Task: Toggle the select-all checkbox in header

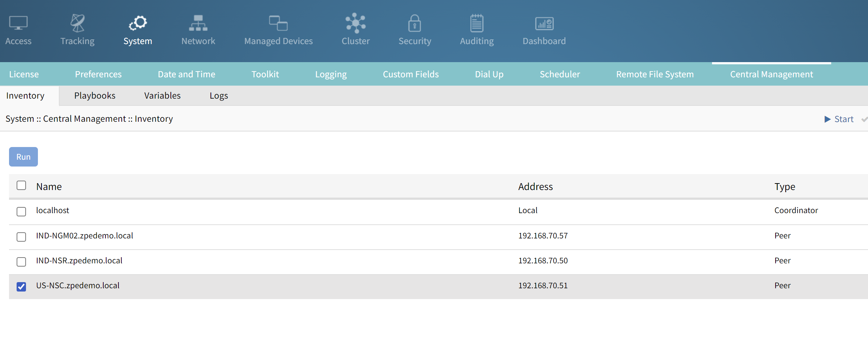Action: click(x=21, y=186)
